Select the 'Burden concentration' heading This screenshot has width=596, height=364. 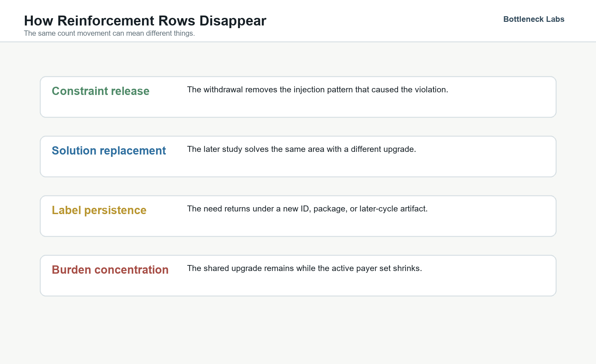(x=110, y=270)
